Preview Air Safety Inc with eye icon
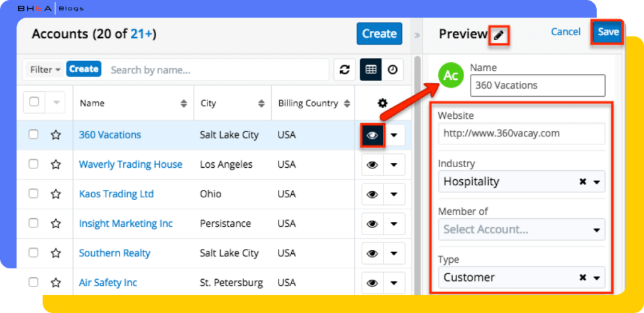Image resolution: width=644 pixels, height=313 pixels. coord(372,283)
